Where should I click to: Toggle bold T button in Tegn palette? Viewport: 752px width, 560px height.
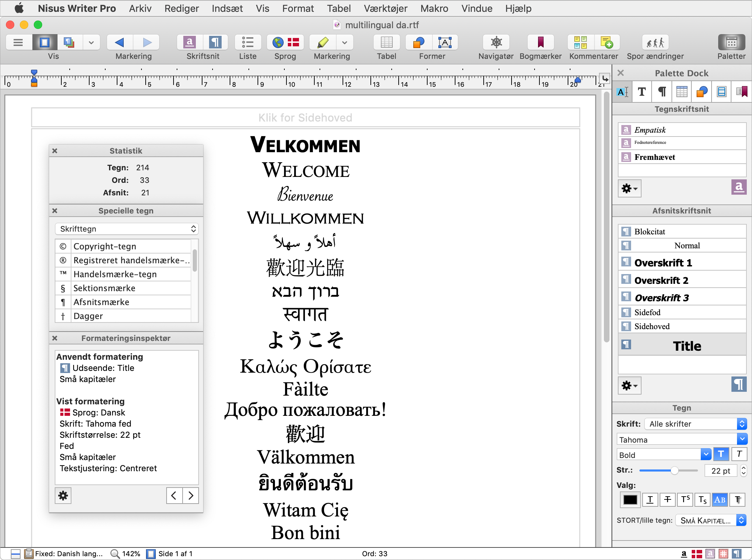(721, 454)
